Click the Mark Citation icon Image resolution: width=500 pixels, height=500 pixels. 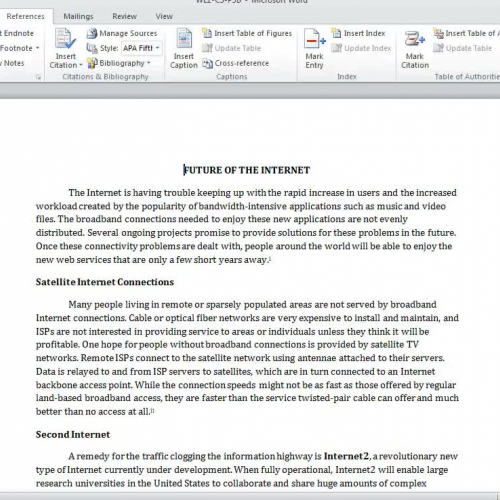pos(414,39)
